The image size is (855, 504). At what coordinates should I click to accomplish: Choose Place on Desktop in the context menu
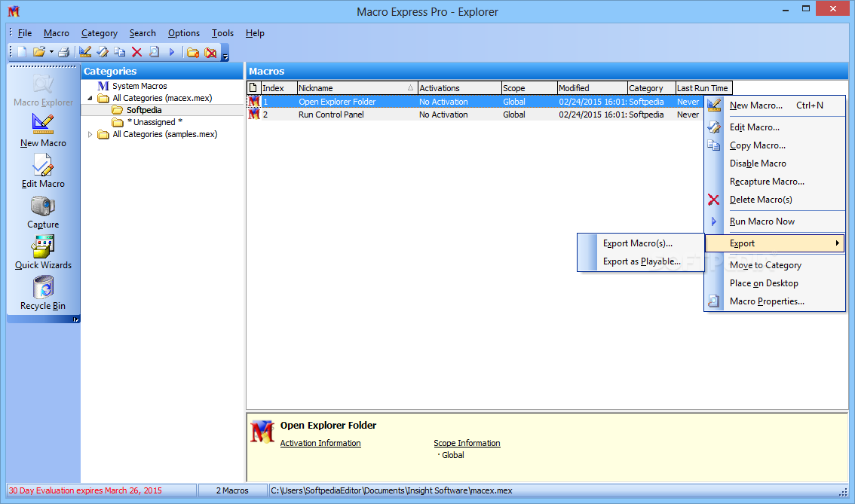point(775,283)
